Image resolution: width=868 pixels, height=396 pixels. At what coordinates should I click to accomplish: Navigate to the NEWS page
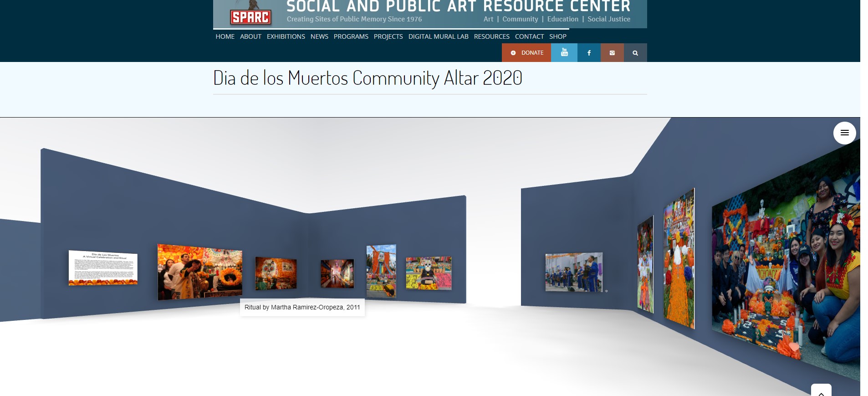tap(319, 36)
